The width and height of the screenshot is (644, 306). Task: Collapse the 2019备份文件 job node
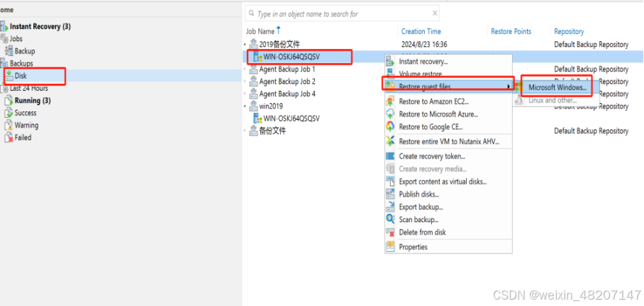coord(245,45)
